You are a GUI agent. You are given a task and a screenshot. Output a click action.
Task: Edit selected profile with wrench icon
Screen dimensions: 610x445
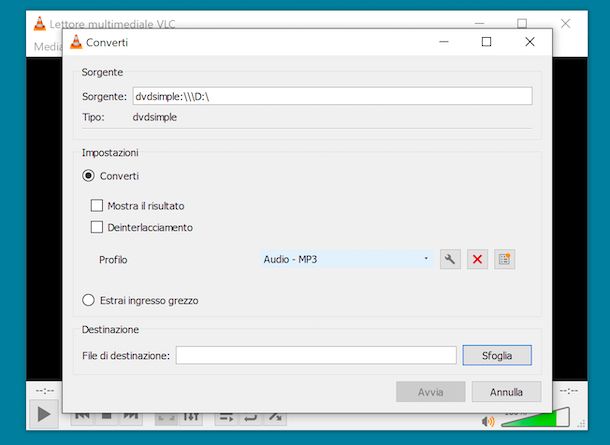[x=450, y=259]
